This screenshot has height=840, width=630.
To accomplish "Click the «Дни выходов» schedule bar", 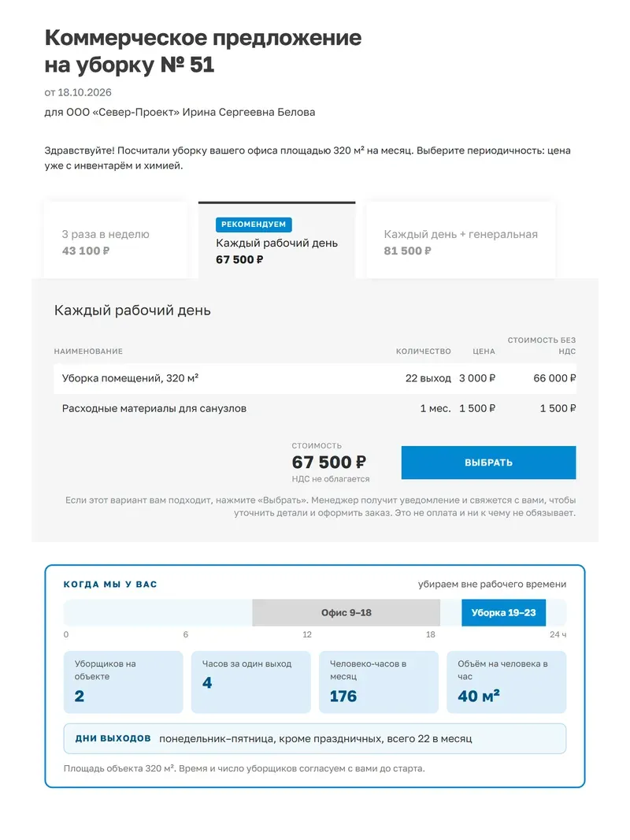I will [x=315, y=739].
